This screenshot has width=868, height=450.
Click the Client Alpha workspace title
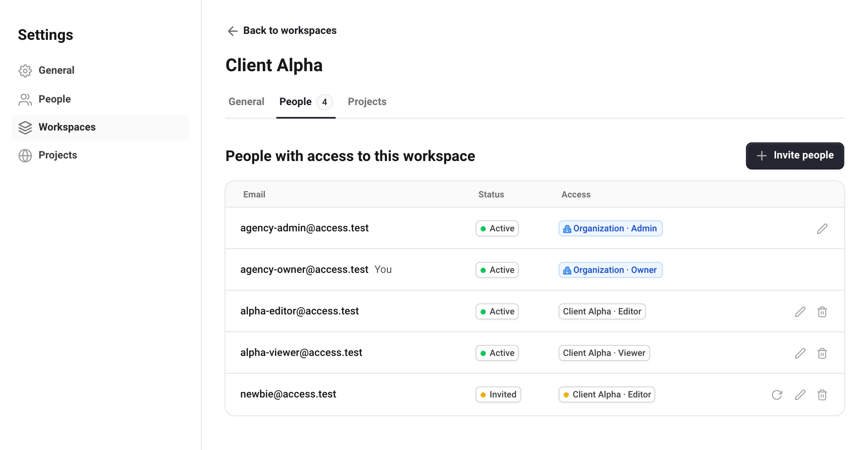coord(274,65)
